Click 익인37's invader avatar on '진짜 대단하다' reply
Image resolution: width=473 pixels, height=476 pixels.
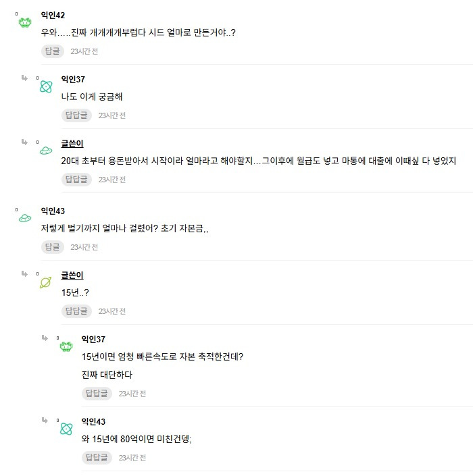[66, 346]
